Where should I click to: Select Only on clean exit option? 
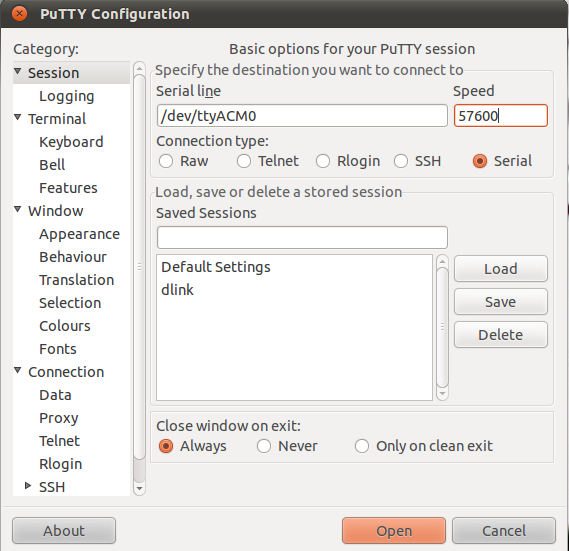coord(362,446)
